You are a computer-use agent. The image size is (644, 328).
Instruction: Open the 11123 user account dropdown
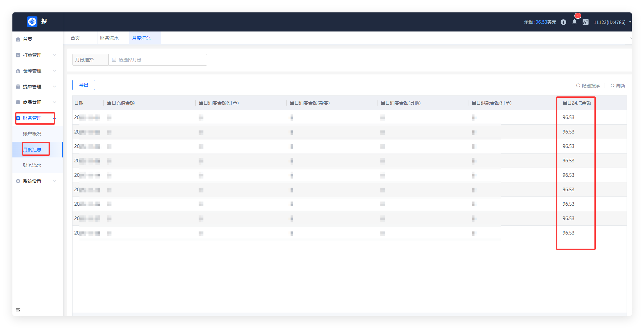pos(612,22)
